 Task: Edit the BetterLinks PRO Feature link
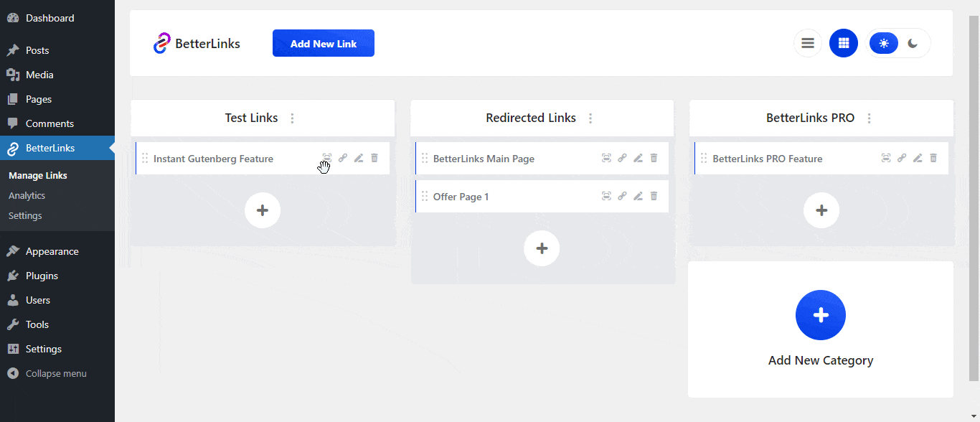tap(918, 158)
